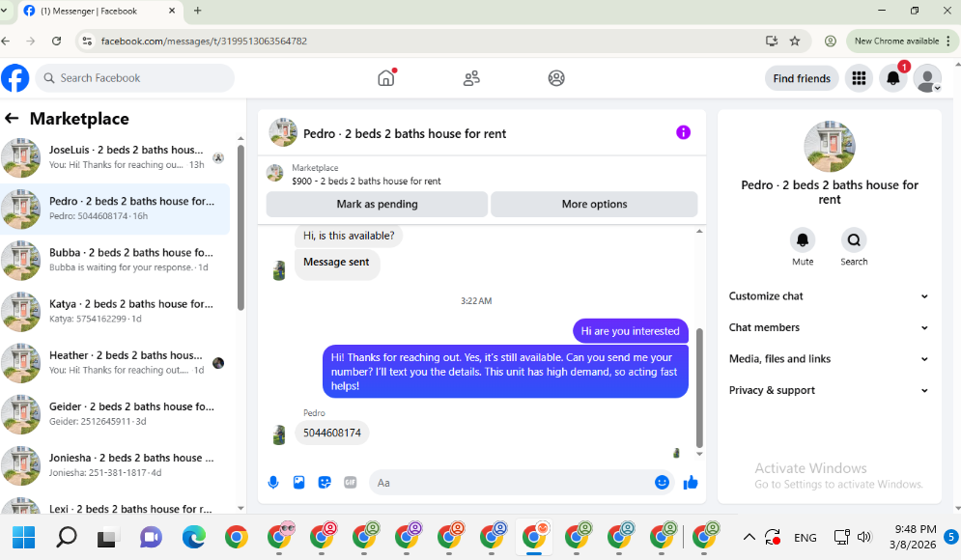Click the 'Hi are you interested' message
This screenshot has height=560, width=961.
tap(631, 331)
